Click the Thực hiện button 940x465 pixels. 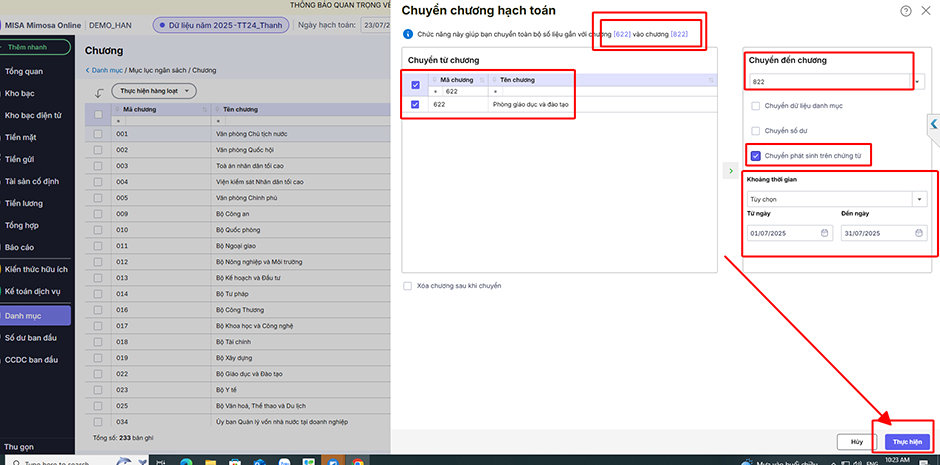(x=908, y=441)
